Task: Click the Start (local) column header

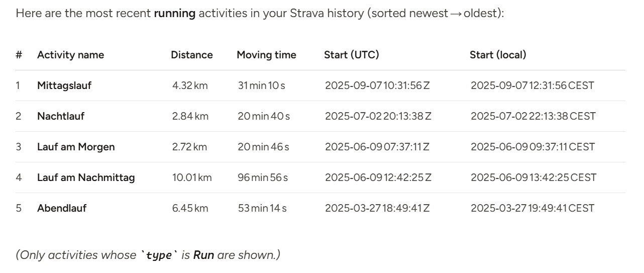Action: click(x=498, y=55)
